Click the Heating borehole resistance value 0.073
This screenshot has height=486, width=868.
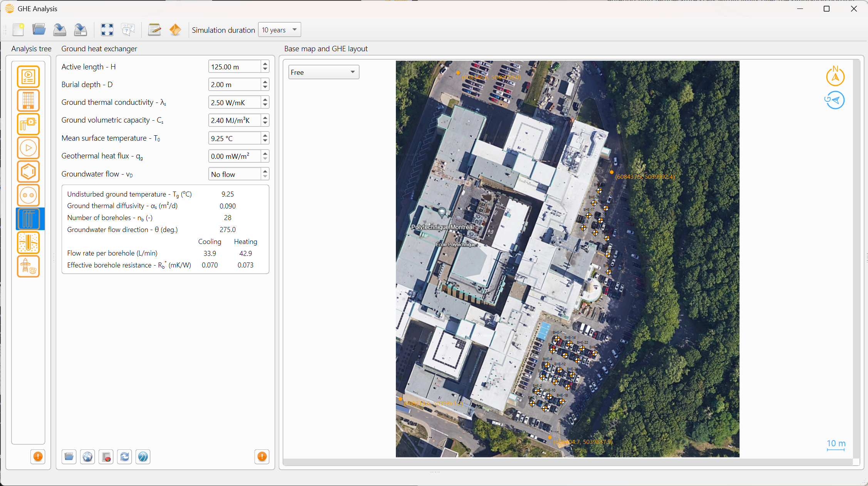click(x=245, y=265)
